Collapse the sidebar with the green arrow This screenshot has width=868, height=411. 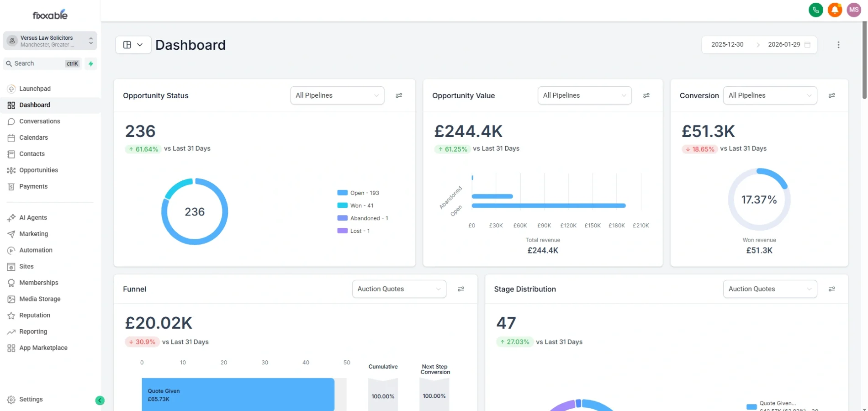tap(100, 400)
